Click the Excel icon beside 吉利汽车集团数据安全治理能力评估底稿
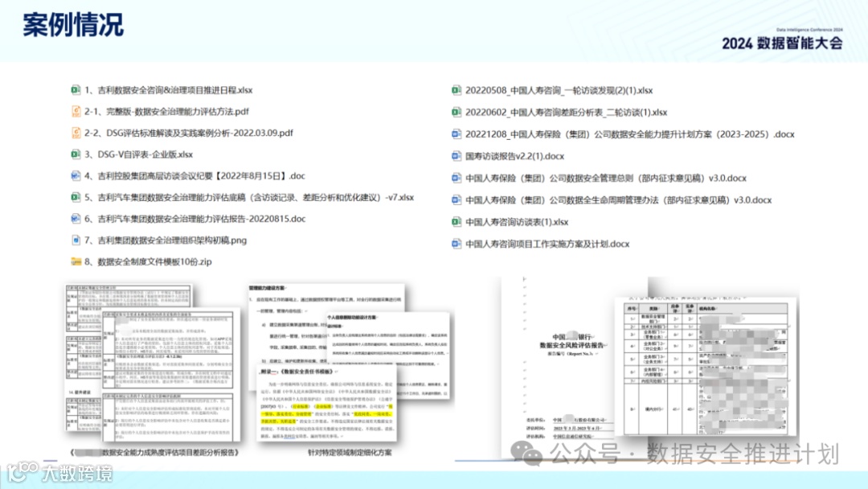Screen dimensions: 868x489 tap(76, 197)
